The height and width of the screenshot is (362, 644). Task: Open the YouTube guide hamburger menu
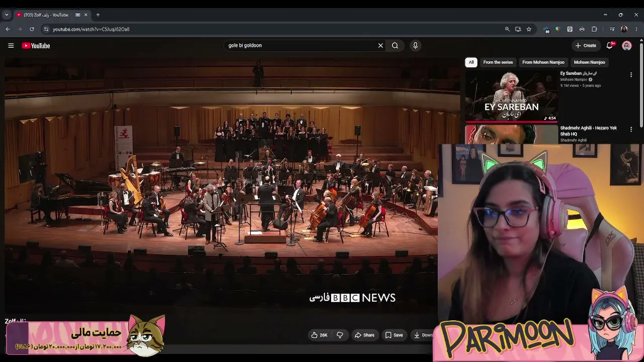point(11,46)
